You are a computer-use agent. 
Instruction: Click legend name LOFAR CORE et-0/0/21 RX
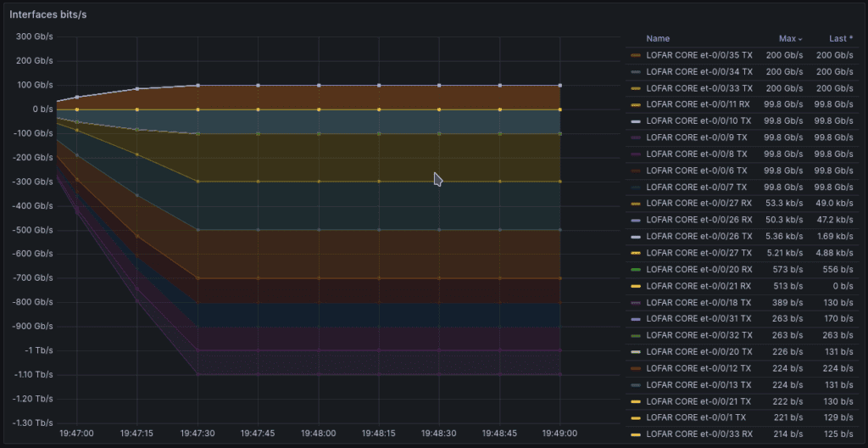699,286
